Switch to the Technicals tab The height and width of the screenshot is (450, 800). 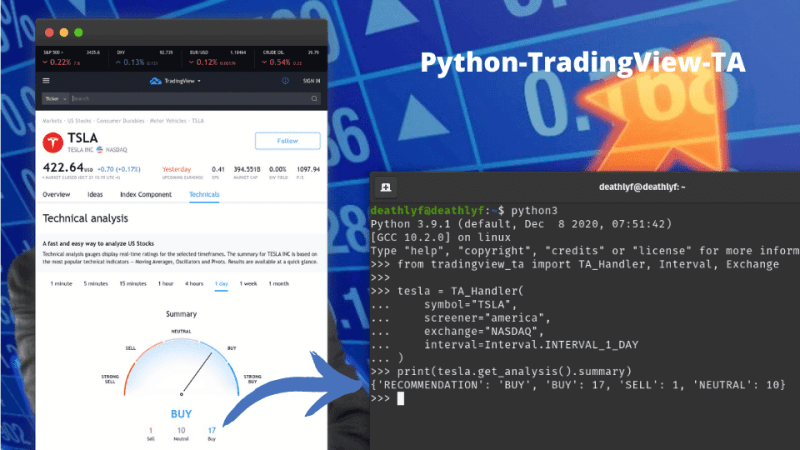pos(204,194)
